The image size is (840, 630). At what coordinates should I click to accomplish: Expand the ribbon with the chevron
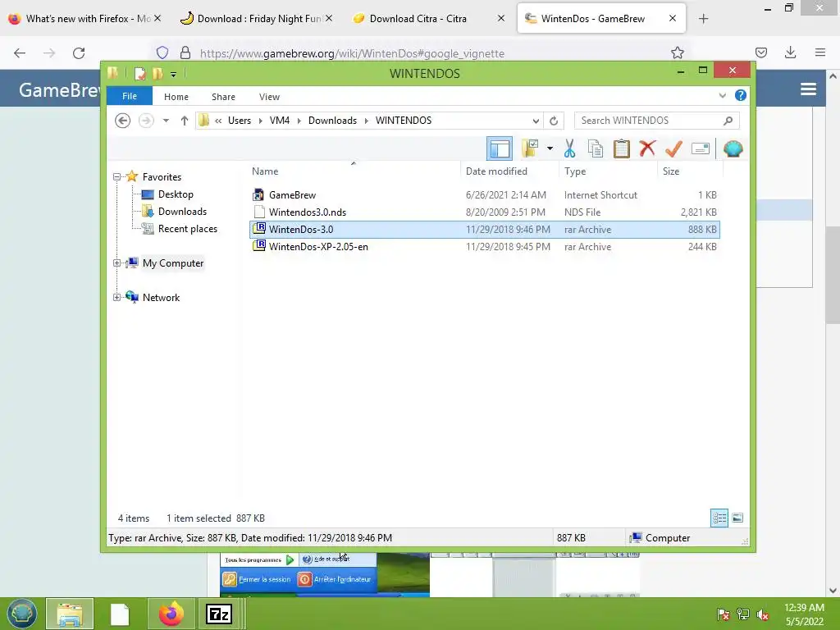click(x=722, y=96)
